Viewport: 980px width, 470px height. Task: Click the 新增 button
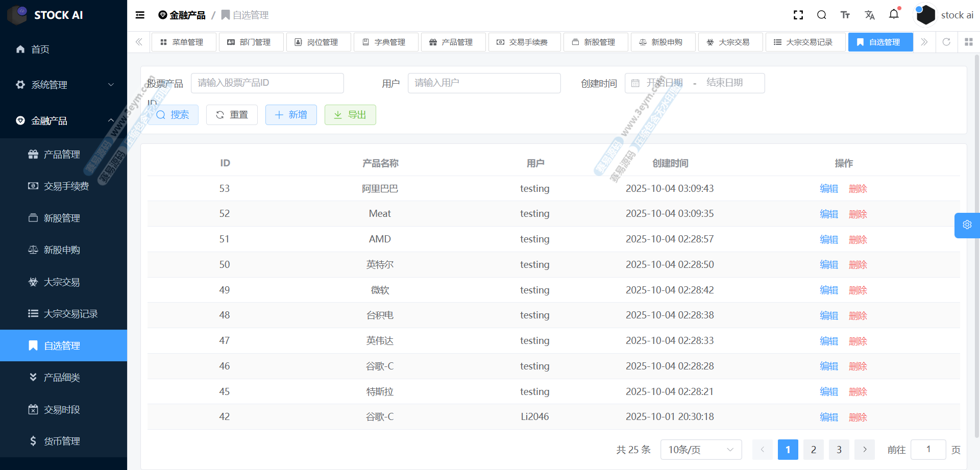tap(290, 115)
